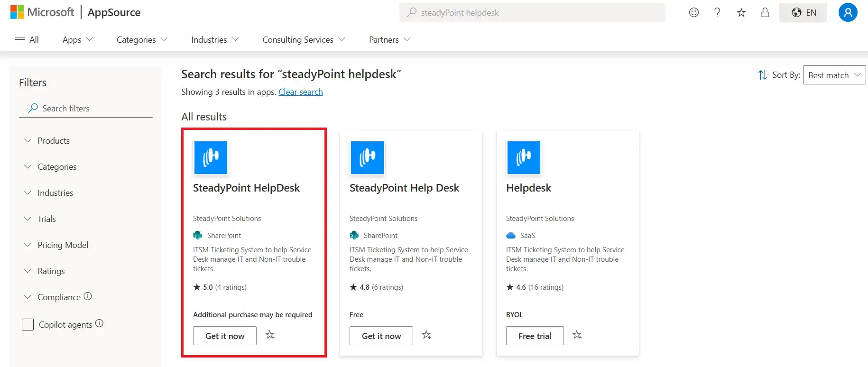
Task: Open the Partners nav menu
Action: tap(390, 40)
